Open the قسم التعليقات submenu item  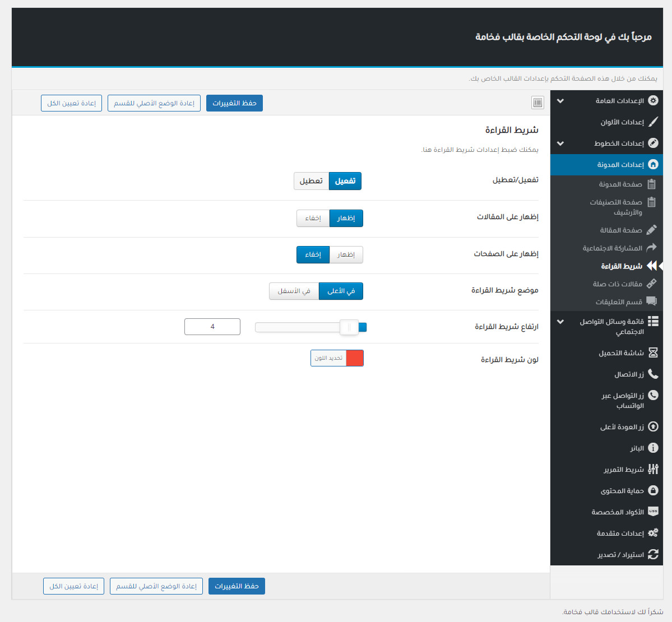pos(618,302)
